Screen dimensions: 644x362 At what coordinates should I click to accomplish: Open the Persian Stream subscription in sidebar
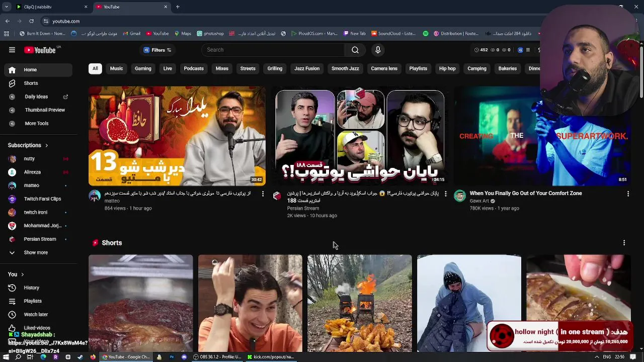coord(38,239)
